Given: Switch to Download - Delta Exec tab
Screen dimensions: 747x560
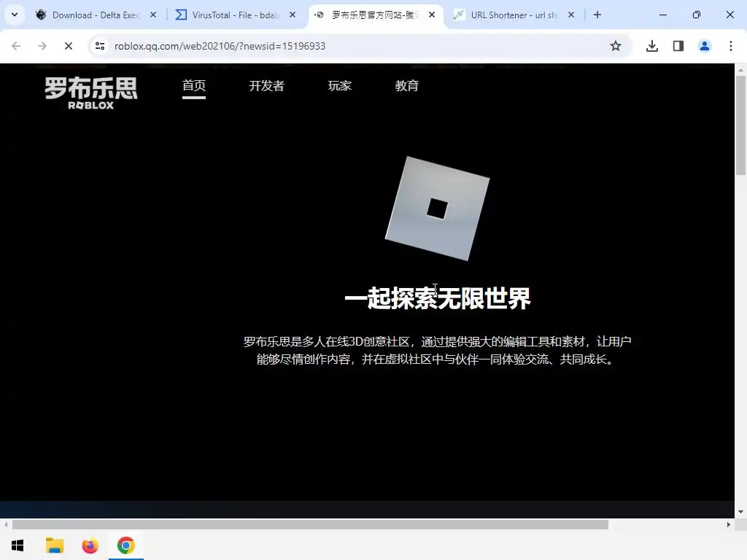Looking at the screenshot, I should coord(96,15).
